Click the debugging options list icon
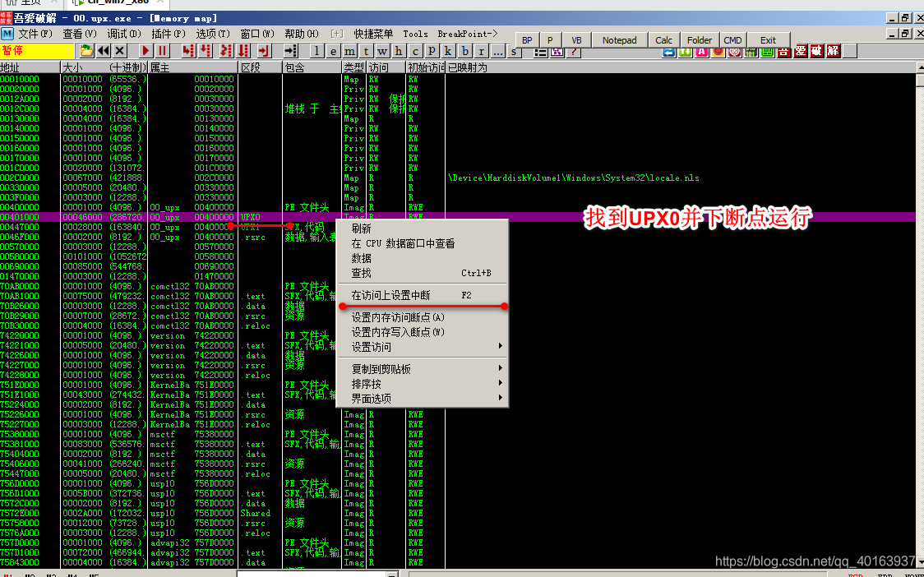This screenshot has height=577, width=924. click(540, 52)
